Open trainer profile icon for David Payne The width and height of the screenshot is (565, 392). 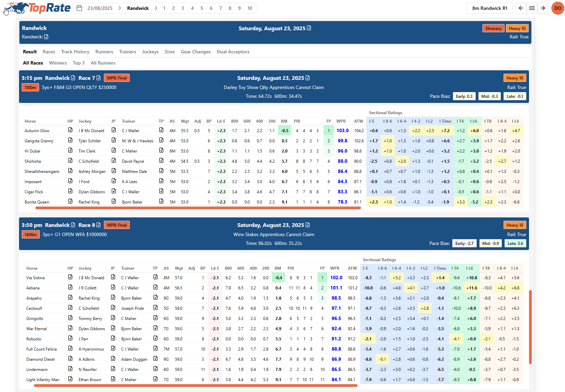tap(161, 161)
